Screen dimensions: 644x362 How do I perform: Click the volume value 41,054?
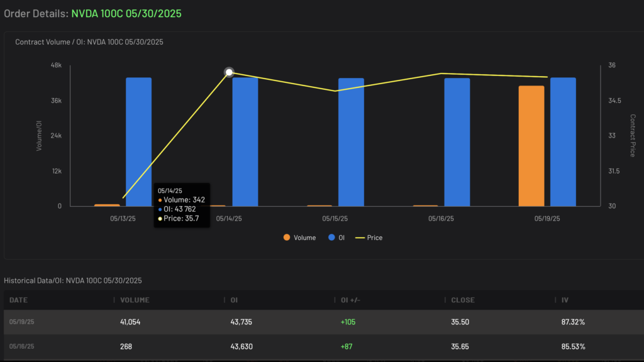click(x=130, y=322)
